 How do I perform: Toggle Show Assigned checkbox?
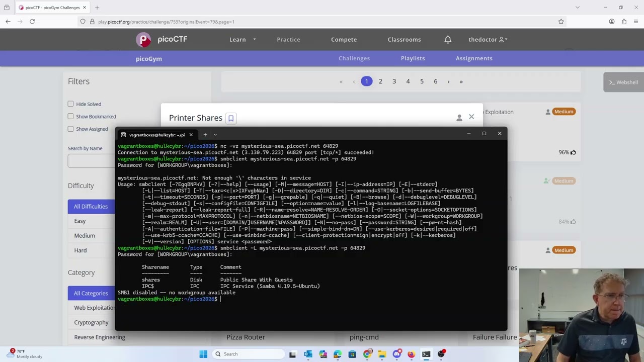point(70,129)
